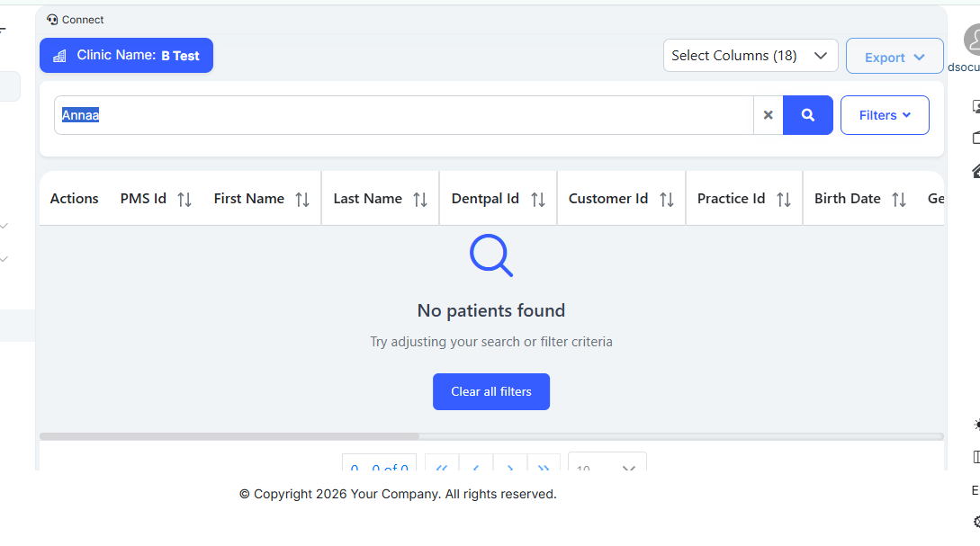Expand the Filters dropdown
This screenshot has height=546, width=980.
click(x=884, y=115)
